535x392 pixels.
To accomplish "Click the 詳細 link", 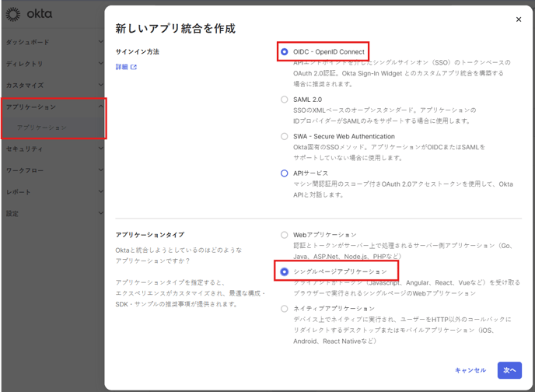I will click(x=121, y=67).
